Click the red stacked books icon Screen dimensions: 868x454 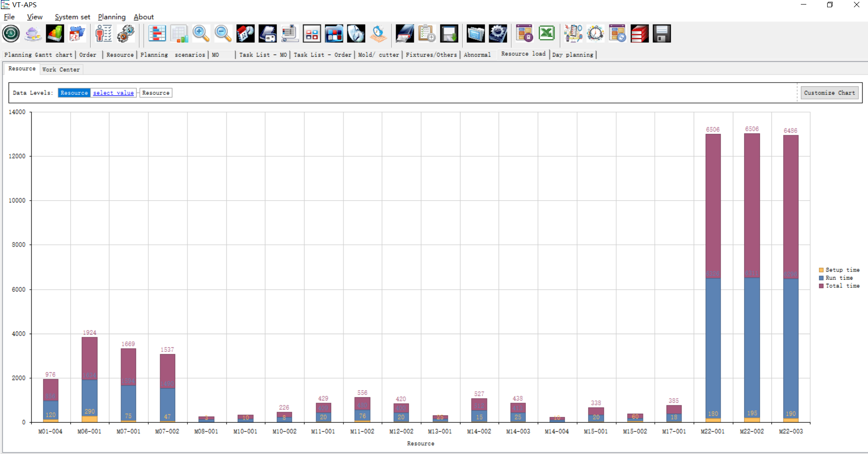click(639, 34)
